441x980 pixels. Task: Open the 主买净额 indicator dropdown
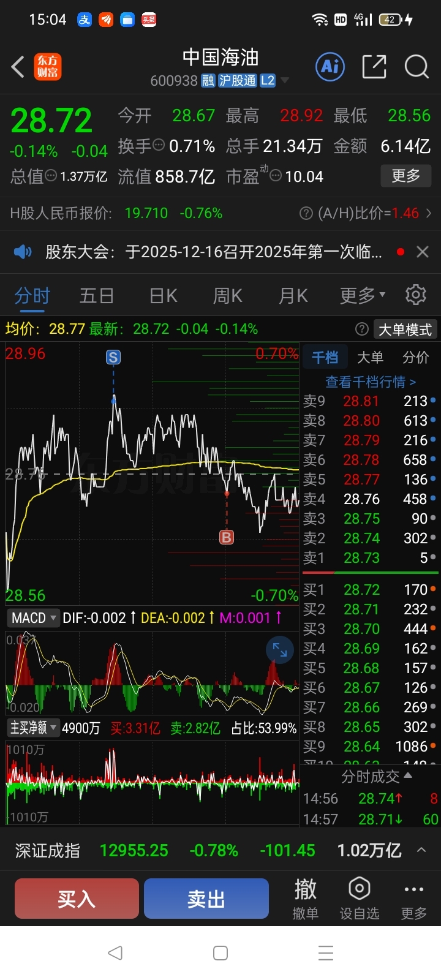coord(33,728)
